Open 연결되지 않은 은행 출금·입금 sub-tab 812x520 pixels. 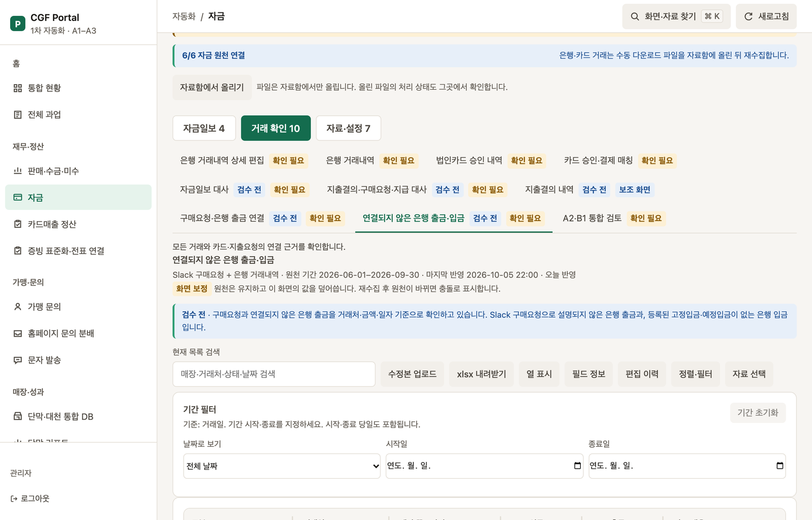[453, 218]
